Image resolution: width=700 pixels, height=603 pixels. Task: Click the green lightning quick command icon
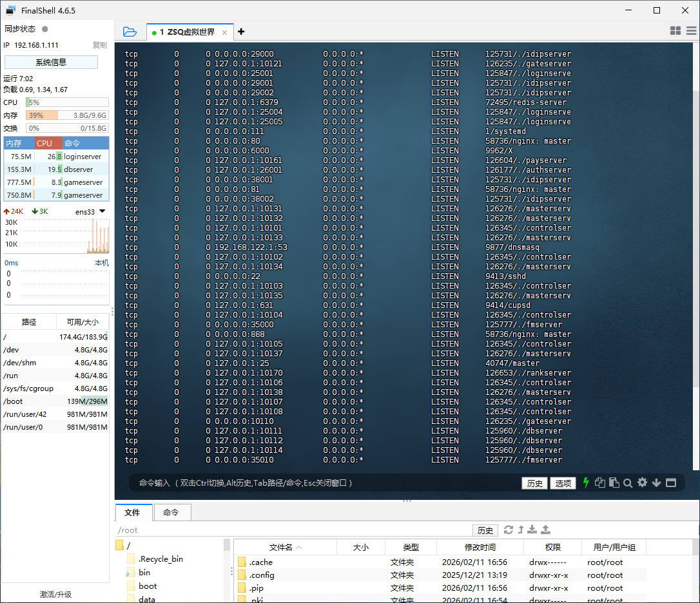tap(586, 483)
